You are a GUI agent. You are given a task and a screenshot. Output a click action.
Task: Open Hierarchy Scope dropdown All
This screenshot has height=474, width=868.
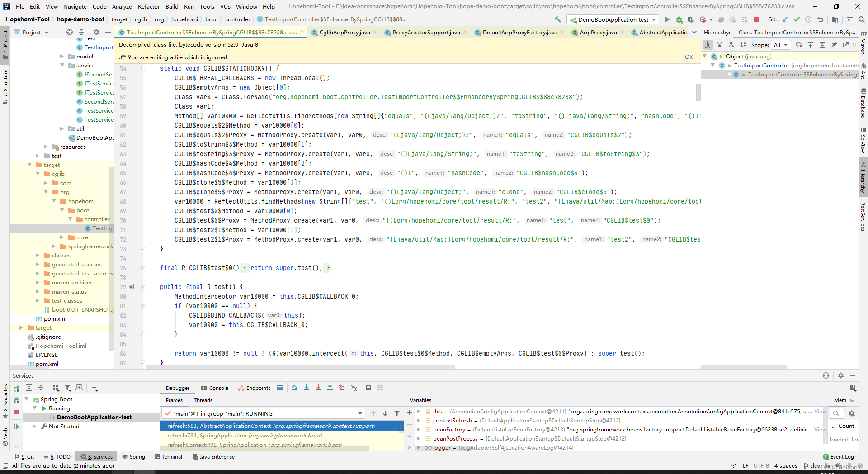(781, 45)
